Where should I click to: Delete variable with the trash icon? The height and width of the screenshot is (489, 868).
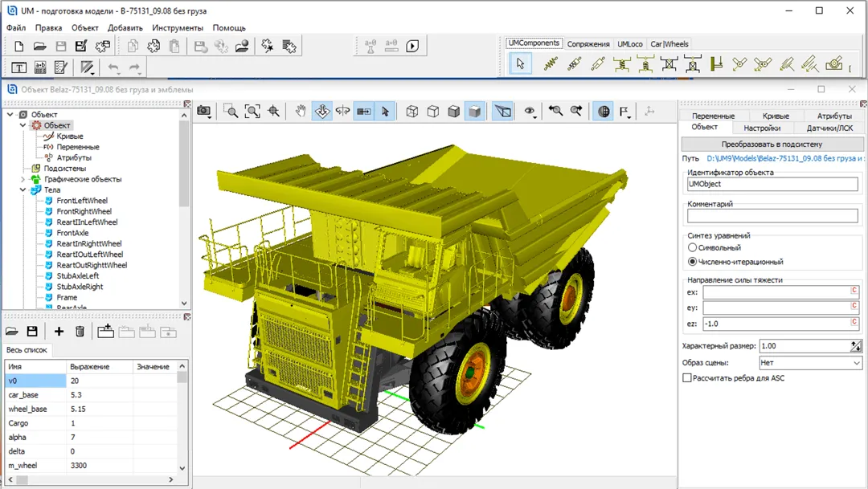click(x=80, y=332)
